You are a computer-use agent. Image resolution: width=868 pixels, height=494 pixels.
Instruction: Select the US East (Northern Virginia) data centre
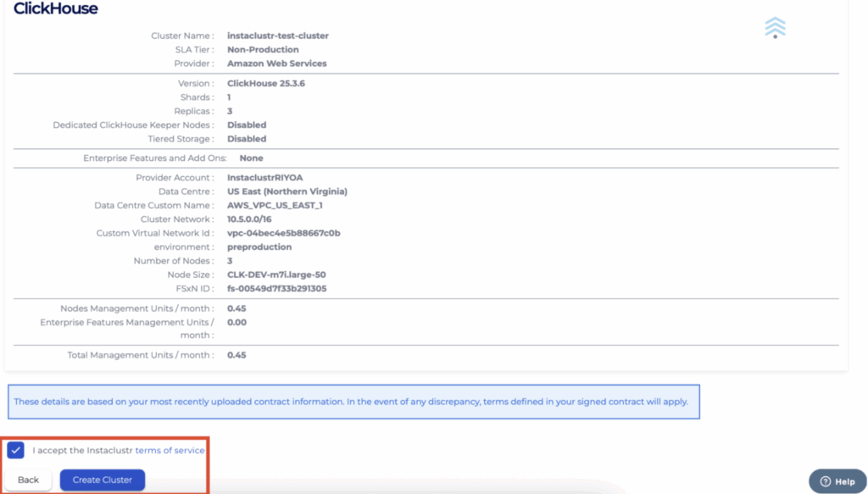(287, 191)
